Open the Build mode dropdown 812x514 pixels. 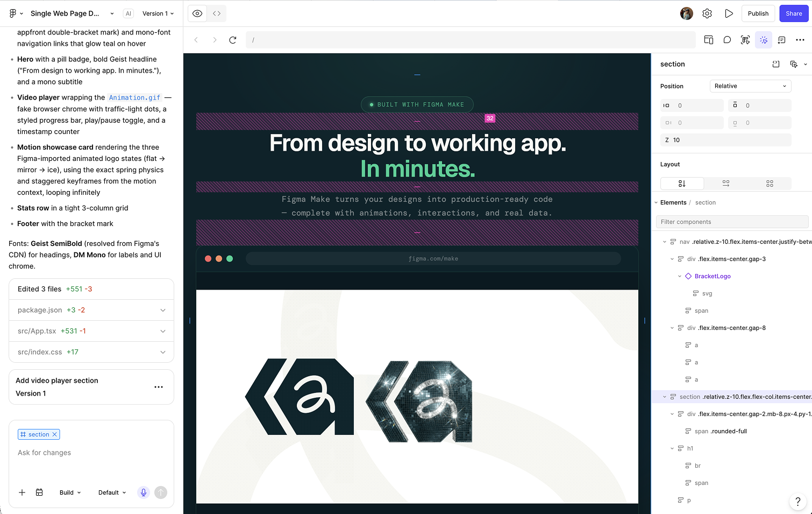(70, 492)
